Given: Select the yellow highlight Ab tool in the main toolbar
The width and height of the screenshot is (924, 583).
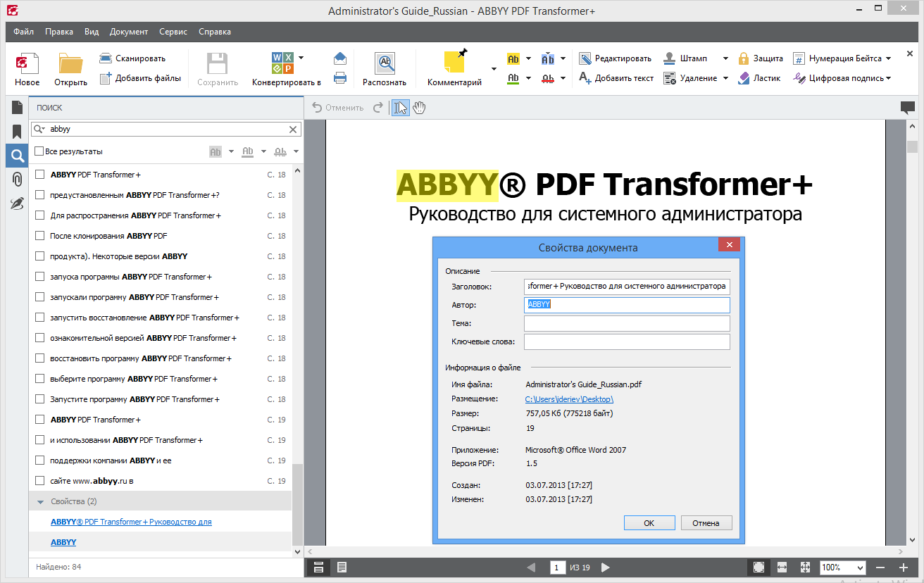Looking at the screenshot, I should coord(513,58).
